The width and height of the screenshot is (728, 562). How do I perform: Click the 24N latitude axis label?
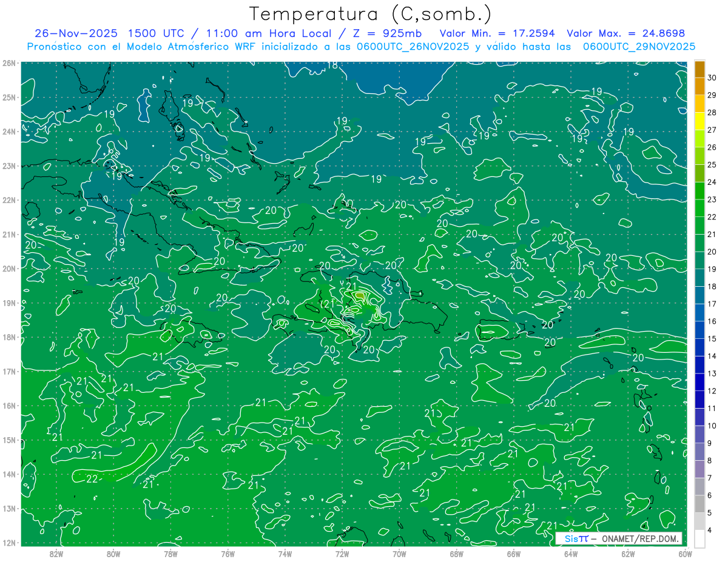[8, 132]
